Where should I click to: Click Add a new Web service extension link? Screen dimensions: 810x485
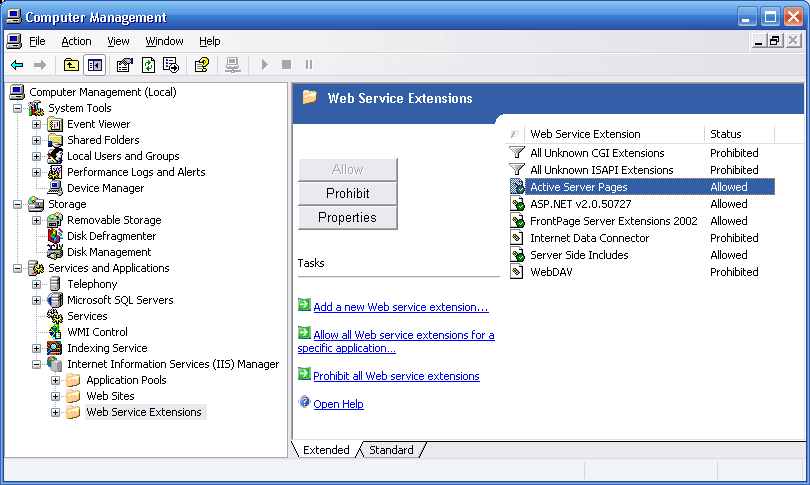point(400,307)
